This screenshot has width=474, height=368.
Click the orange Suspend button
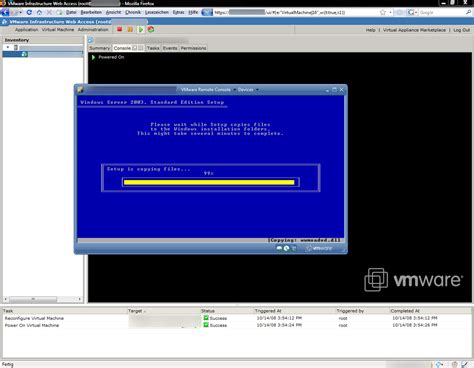tap(130, 29)
